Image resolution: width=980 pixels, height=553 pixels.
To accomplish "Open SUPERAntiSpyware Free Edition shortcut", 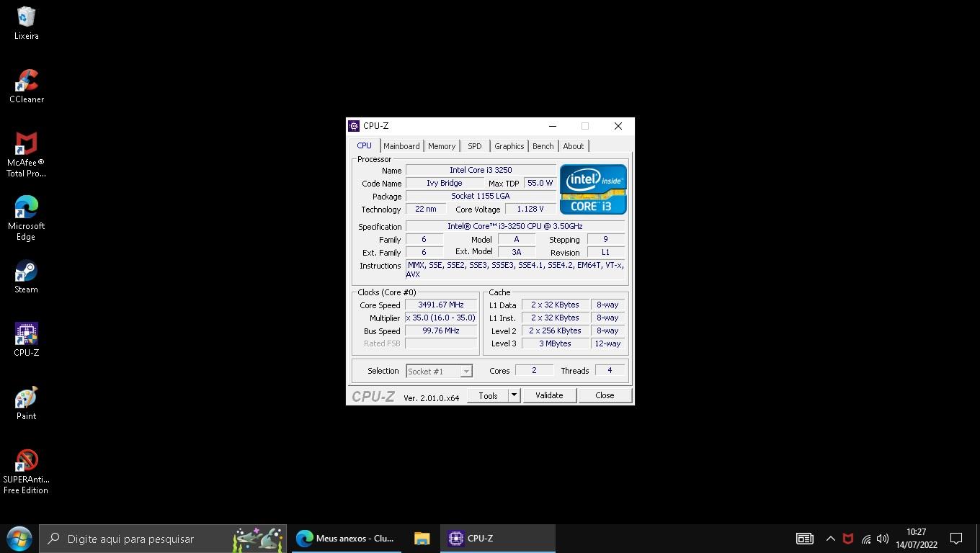I will click(27, 472).
